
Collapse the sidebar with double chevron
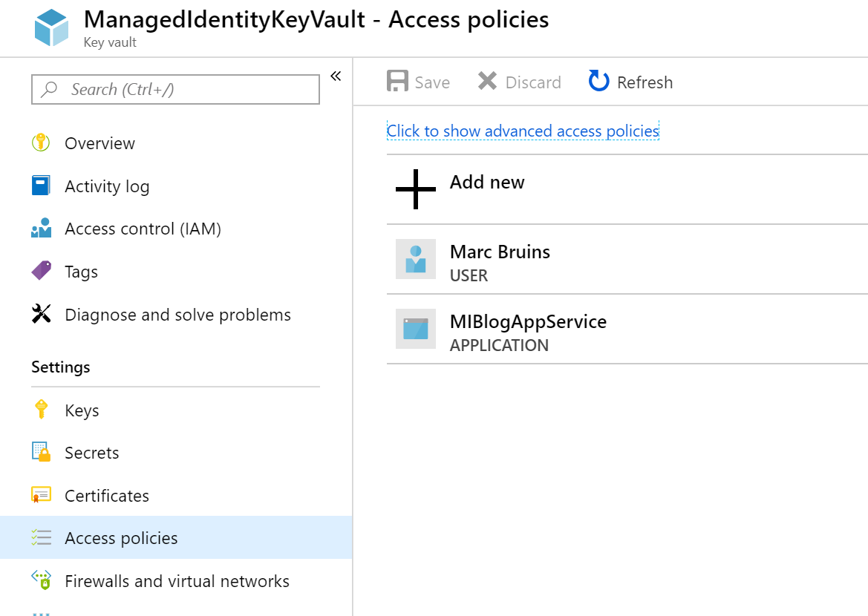point(336,76)
